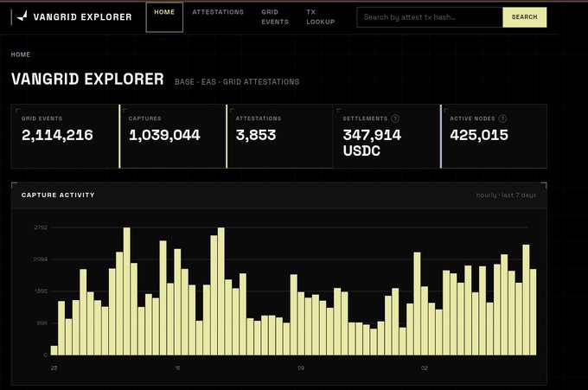Viewport: 588px width, 390px height.
Task: Focus the attest tx hash search field
Action: coord(430,17)
